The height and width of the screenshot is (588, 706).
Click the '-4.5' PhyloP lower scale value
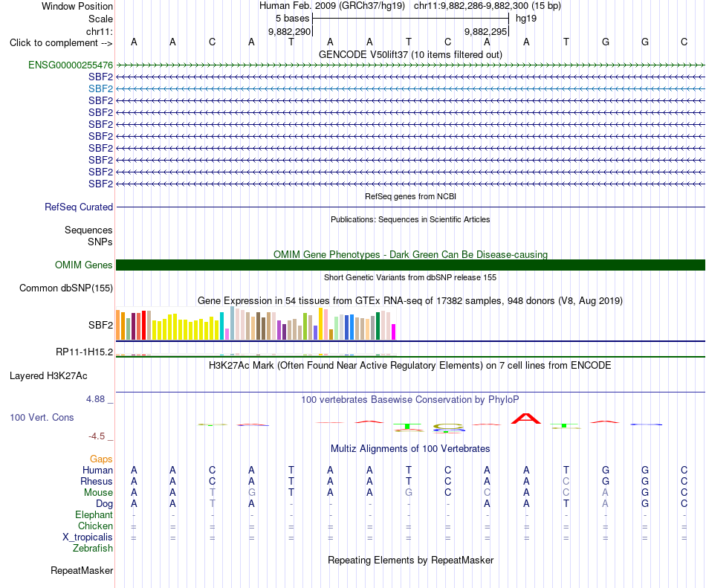tap(97, 436)
